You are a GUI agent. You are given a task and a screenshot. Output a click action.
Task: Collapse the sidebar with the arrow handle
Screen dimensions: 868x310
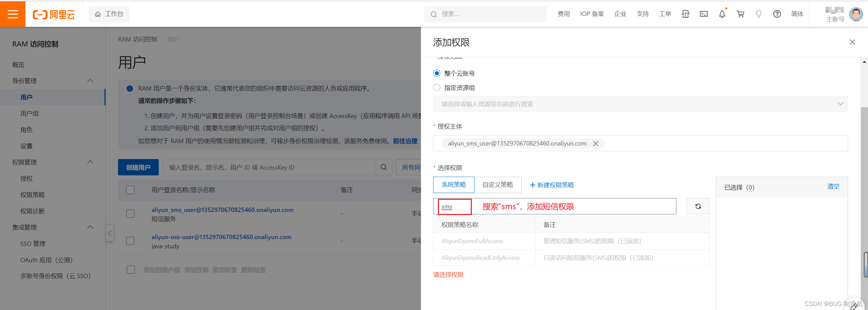110,233
